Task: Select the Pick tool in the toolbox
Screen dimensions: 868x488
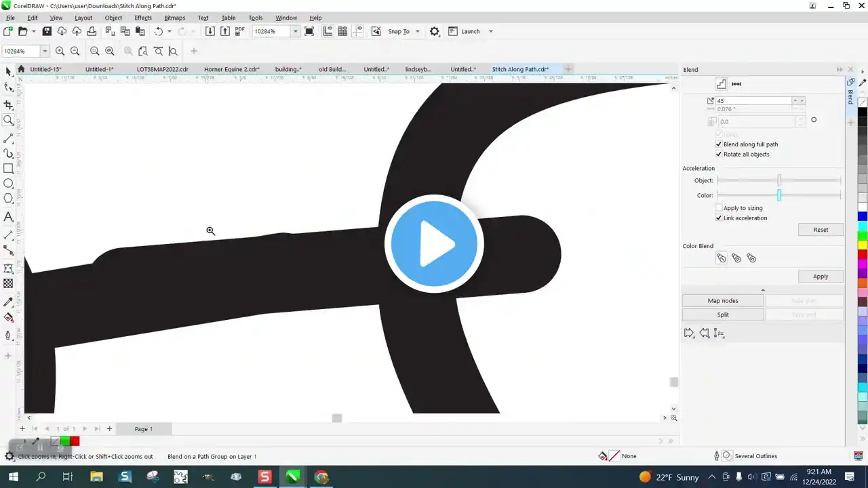Action: coord(8,71)
